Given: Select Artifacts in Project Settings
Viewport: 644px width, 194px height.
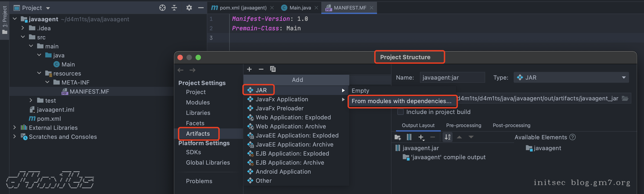Looking at the screenshot, I should tap(198, 134).
